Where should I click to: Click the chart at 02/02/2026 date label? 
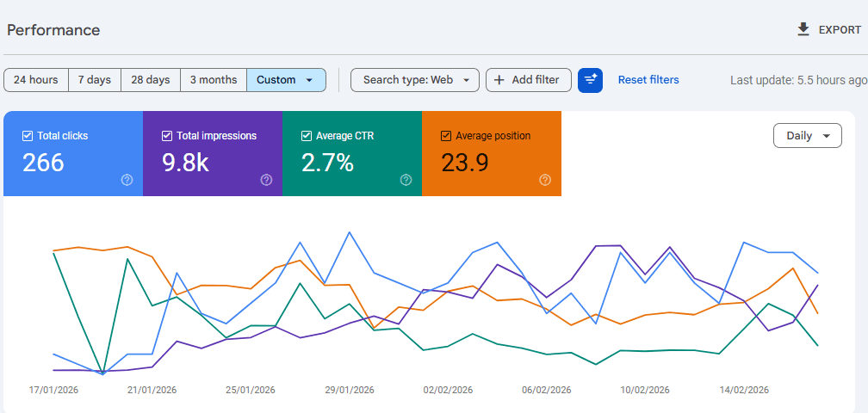pos(448,390)
